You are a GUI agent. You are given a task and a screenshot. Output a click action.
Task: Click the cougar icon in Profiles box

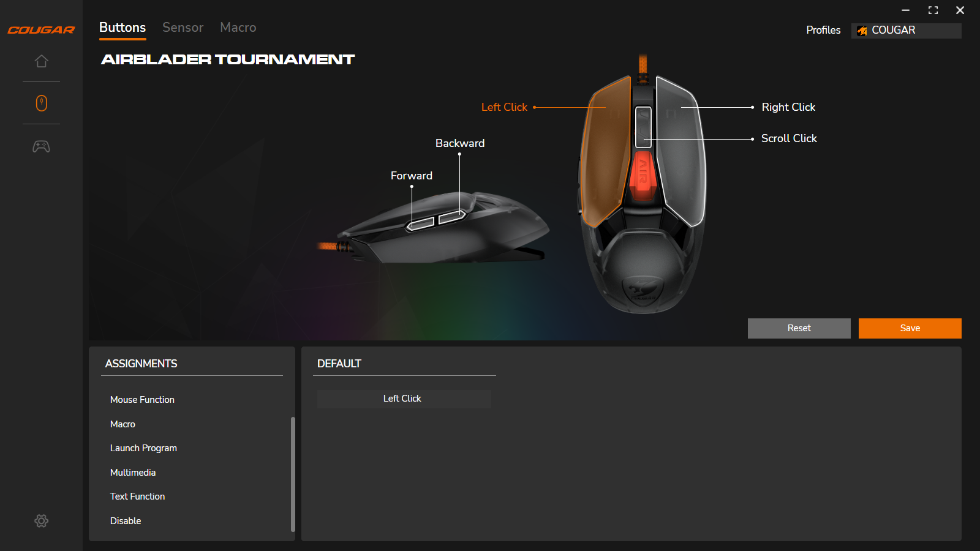tap(862, 31)
